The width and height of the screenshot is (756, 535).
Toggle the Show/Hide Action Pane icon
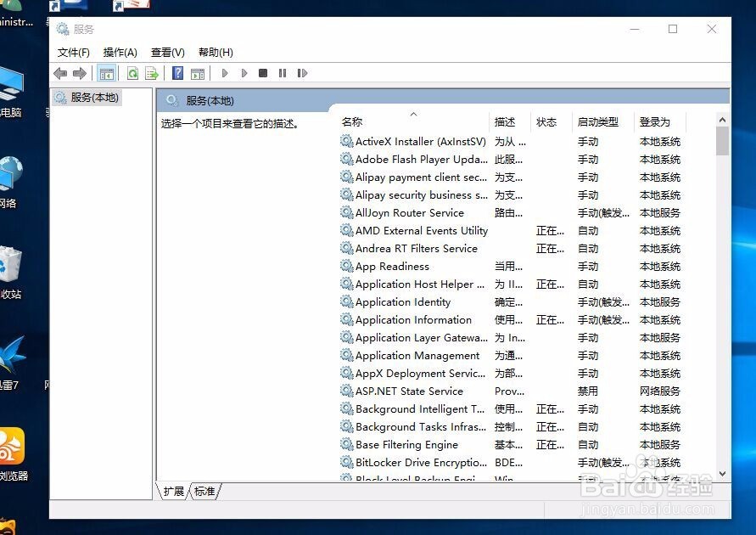[x=198, y=73]
